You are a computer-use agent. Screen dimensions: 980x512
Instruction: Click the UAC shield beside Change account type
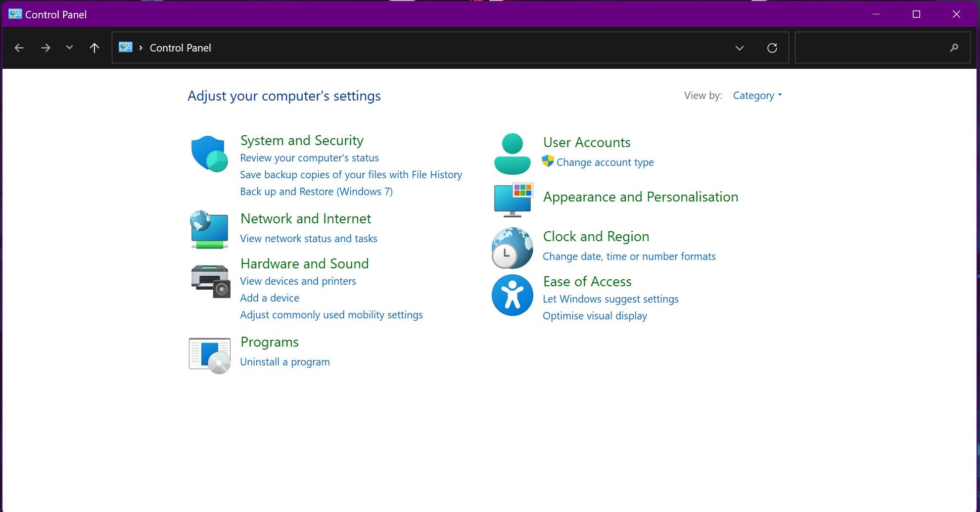(548, 161)
